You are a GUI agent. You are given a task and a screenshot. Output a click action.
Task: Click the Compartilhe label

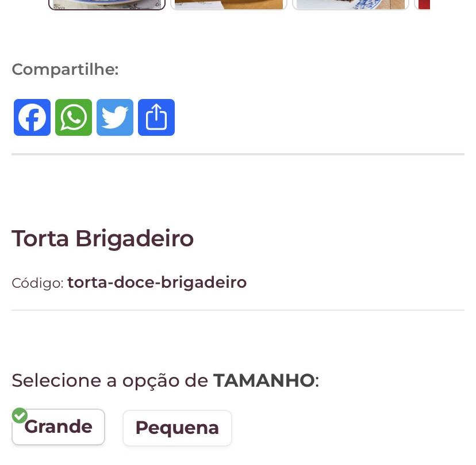tap(65, 70)
